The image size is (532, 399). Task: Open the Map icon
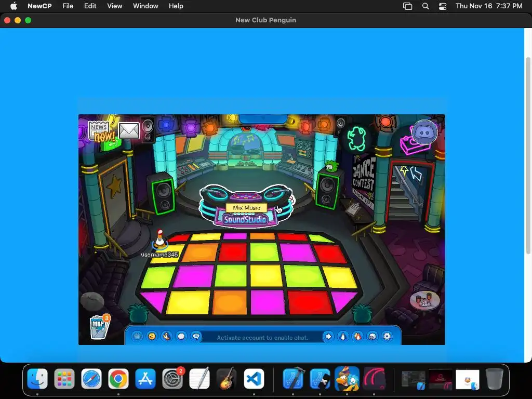point(100,326)
